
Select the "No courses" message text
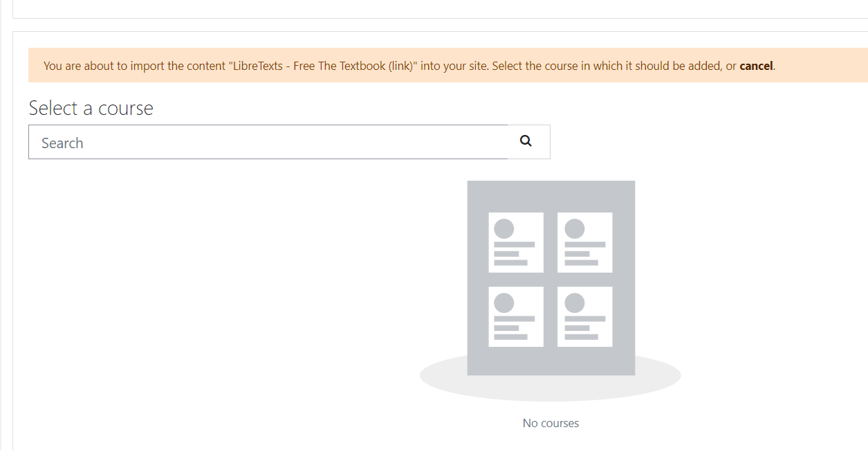pyautogui.click(x=551, y=423)
